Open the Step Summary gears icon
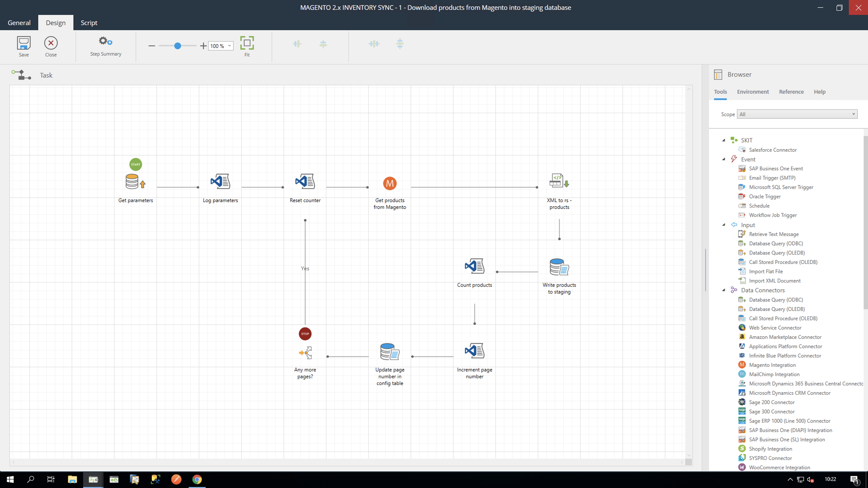This screenshot has width=868, height=488. tap(106, 42)
